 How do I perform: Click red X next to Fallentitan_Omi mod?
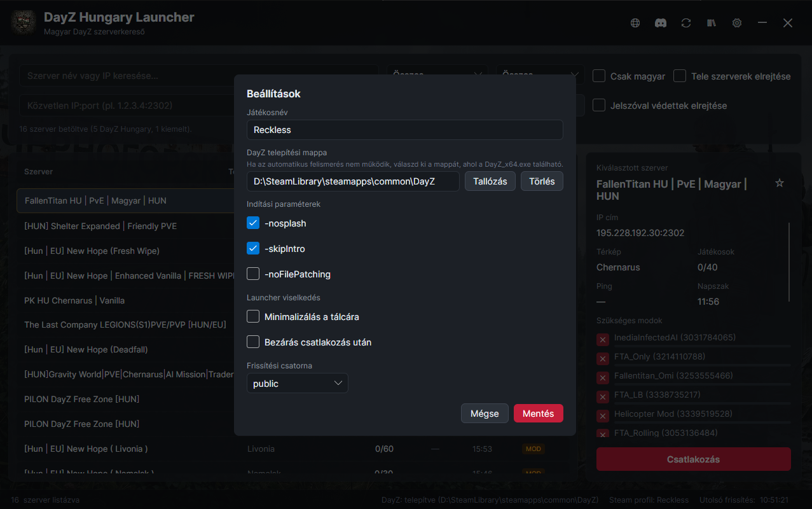[602, 379]
